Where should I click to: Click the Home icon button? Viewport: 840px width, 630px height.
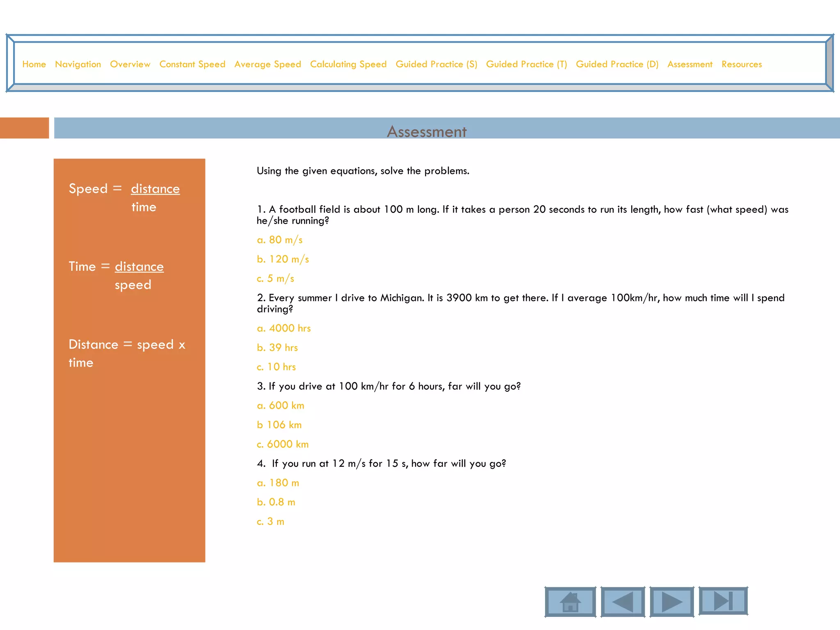click(x=570, y=602)
